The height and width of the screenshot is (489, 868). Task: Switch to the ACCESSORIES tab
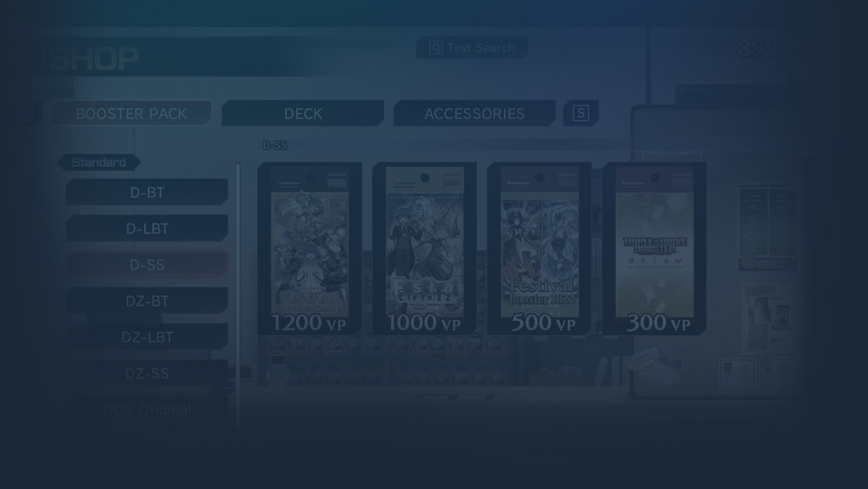point(474,113)
